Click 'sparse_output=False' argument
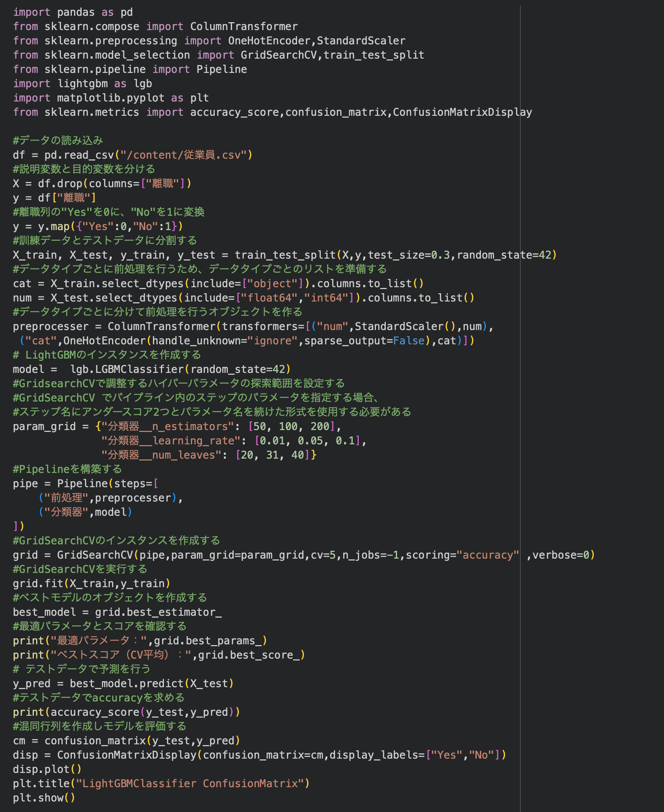The height and width of the screenshot is (812, 664). click(364, 341)
